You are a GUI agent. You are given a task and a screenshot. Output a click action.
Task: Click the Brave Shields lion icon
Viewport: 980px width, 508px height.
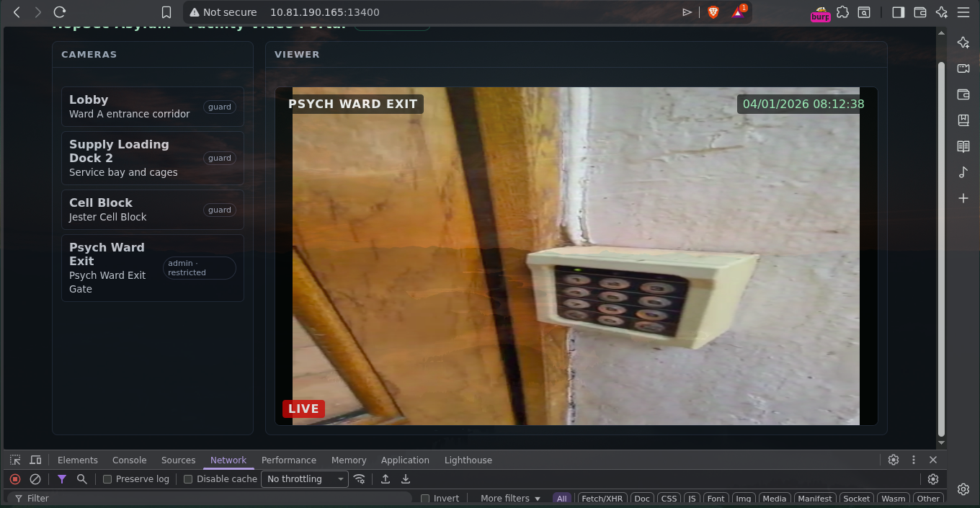tap(713, 12)
